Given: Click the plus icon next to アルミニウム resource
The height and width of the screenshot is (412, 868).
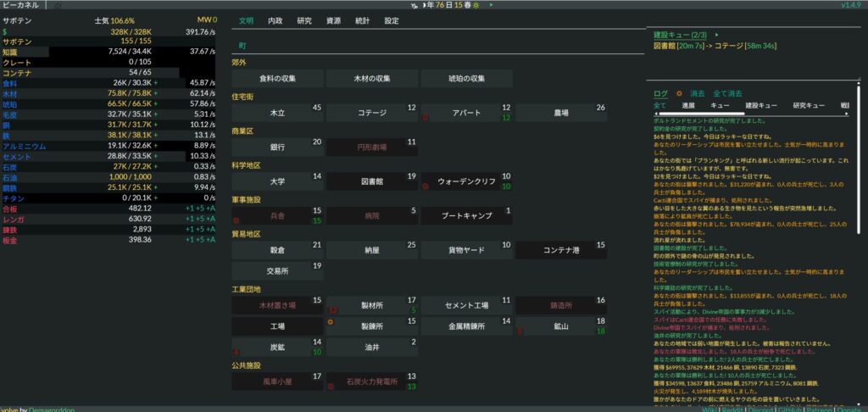Looking at the screenshot, I should click(x=155, y=145).
